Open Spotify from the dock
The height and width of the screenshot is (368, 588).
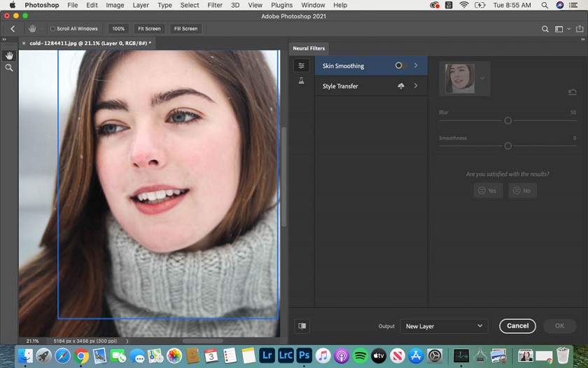pos(360,355)
